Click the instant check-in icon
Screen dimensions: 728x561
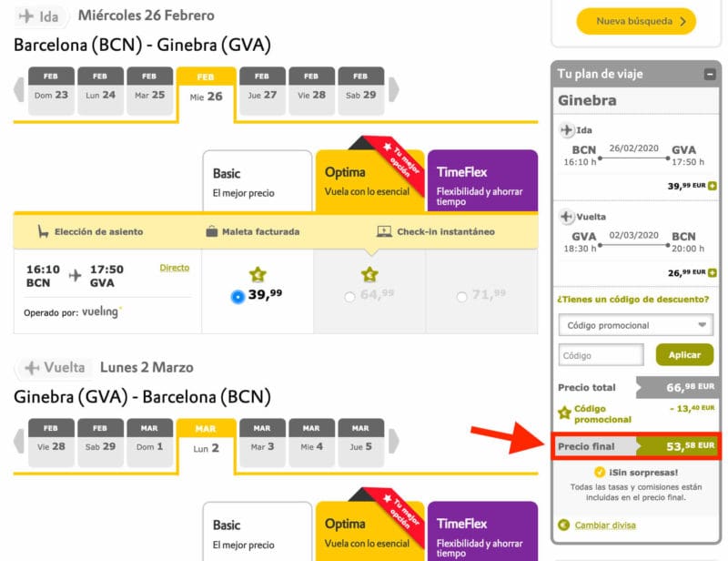click(385, 232)
